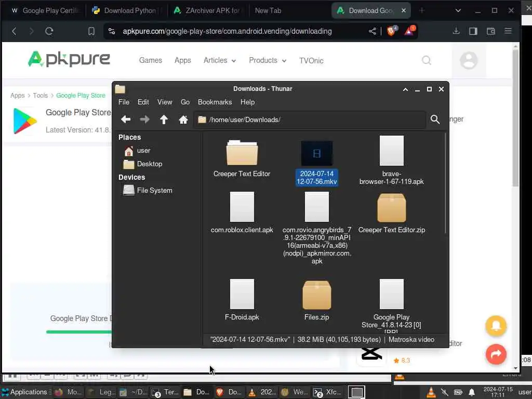Click VLC cone tray icon

tap(431, 392)
